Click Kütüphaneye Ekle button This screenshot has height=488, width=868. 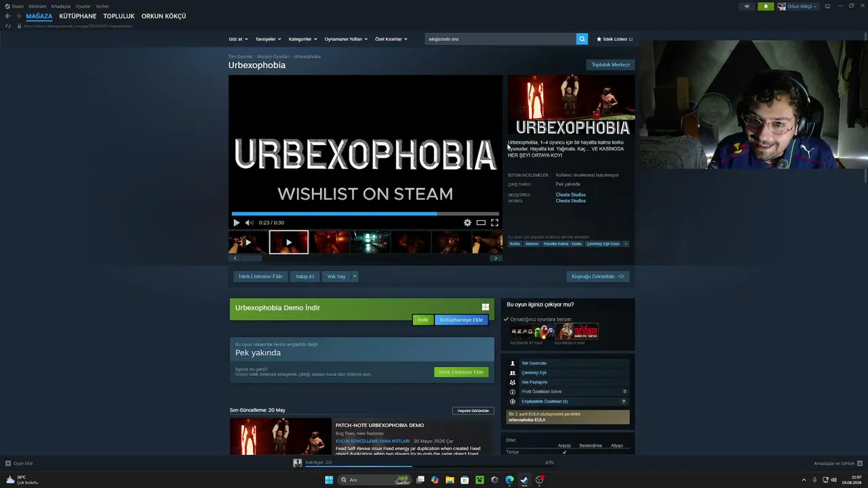[461, 320]
